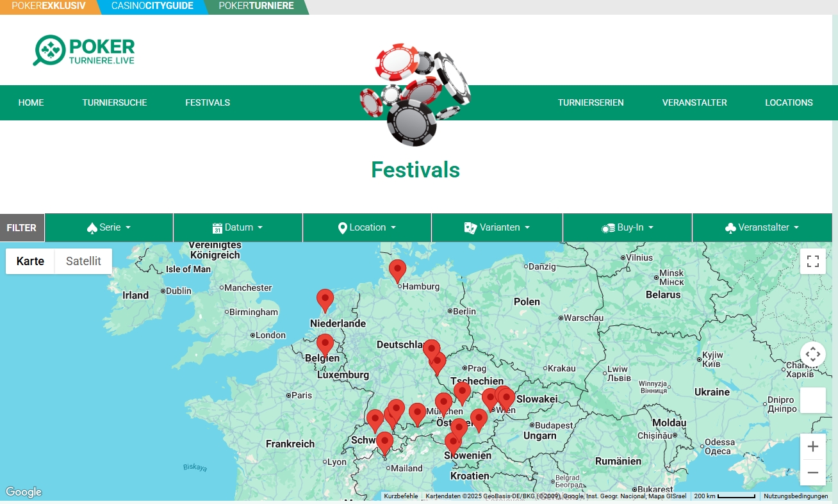
Task: Click the map pin over Belgien
Action: tap(325, 344)
